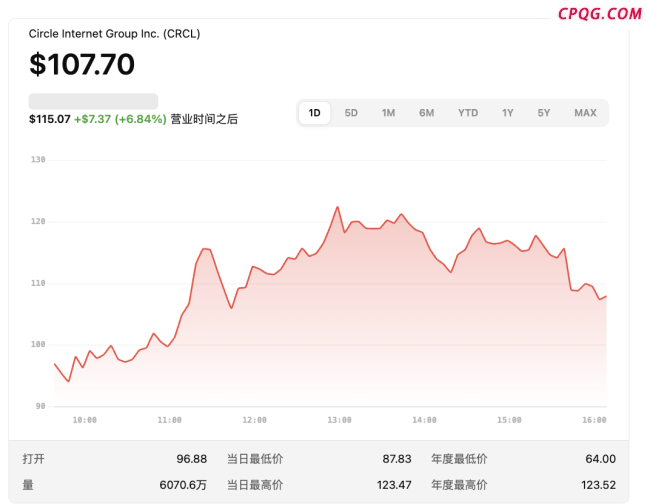The image size is (650, 504).
Task: Click the 14:00 time axis label
Action: click(x=424, y=420)
